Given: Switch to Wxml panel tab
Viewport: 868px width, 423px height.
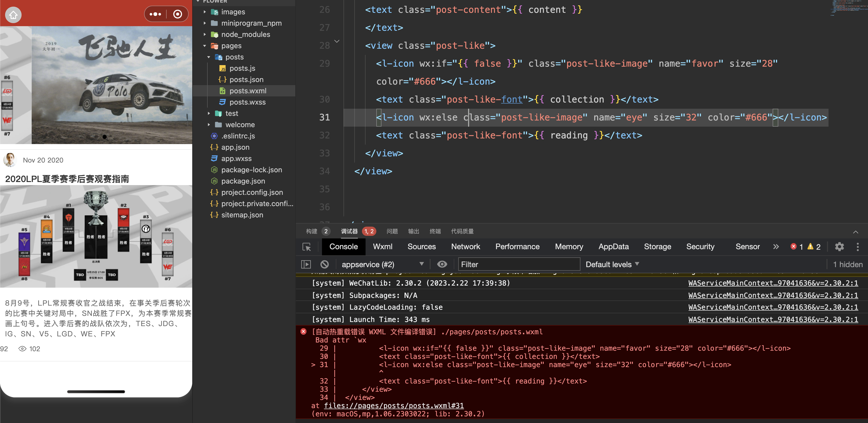Looking at the screenshot, I should click(x=382, y=246).
